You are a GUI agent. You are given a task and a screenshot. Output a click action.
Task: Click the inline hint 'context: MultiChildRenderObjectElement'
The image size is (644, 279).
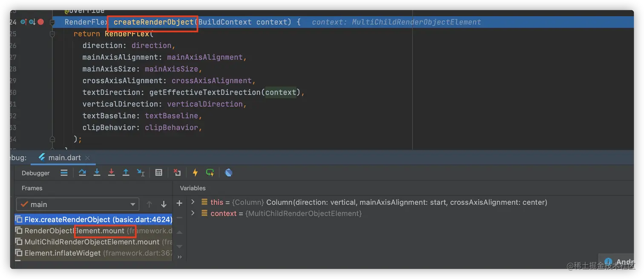point(397,22)
